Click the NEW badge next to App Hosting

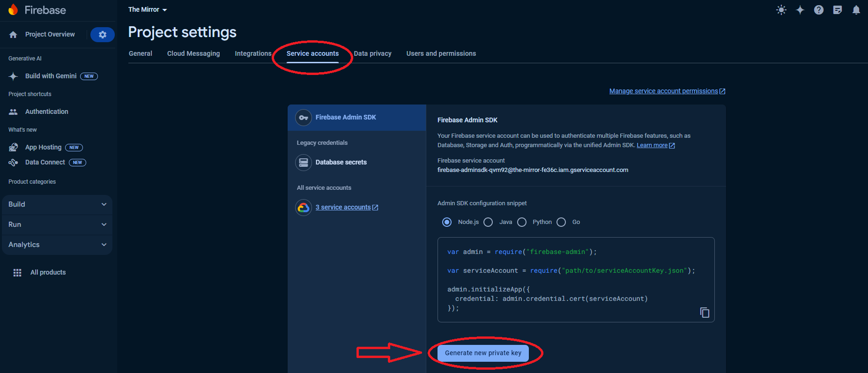coord(74,148)
